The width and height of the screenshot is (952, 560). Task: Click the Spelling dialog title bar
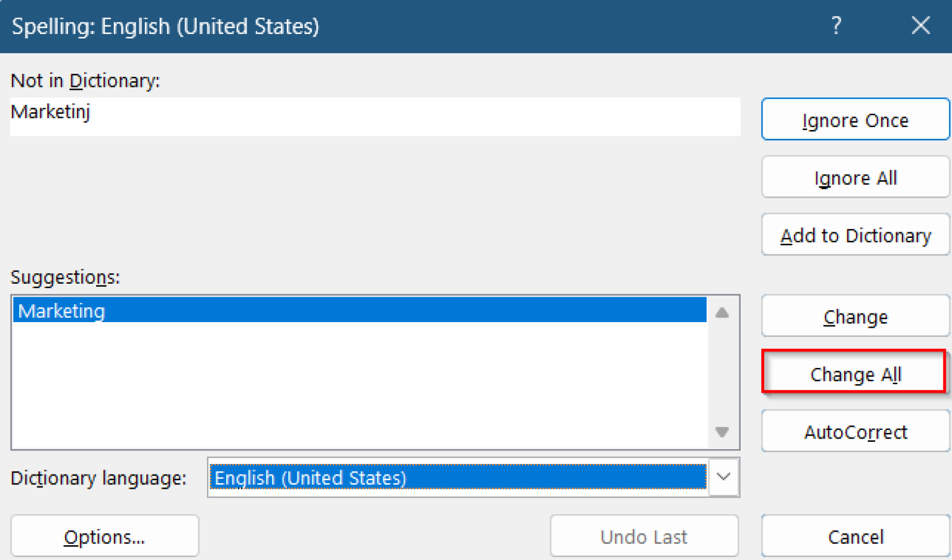coord(372,26)
